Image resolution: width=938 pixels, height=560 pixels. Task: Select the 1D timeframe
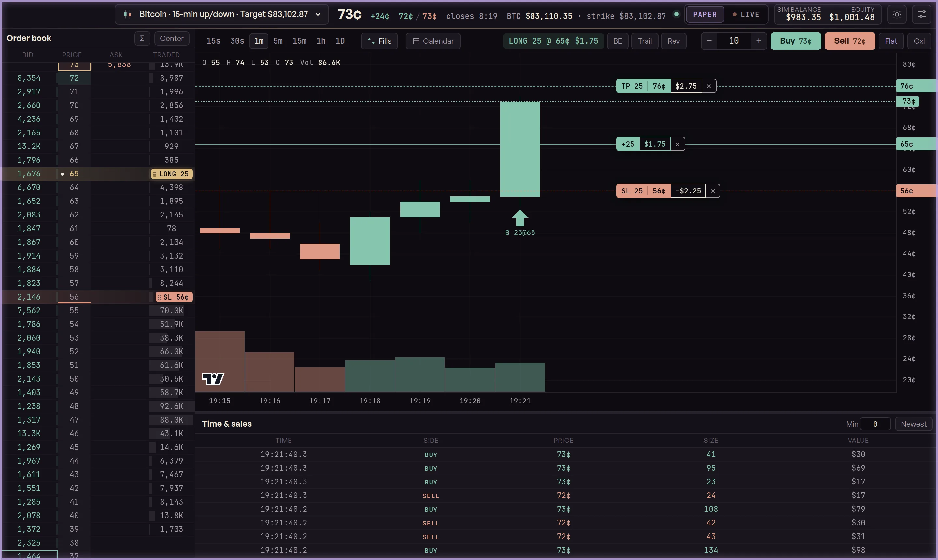pyautogui.click(x=340, y=41)
